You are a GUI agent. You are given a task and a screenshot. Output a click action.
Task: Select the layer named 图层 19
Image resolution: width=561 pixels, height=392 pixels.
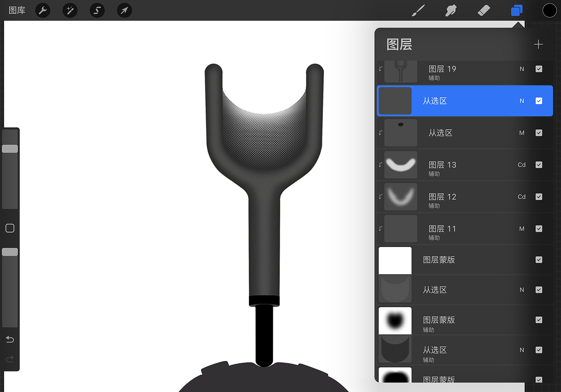[442, 69]
